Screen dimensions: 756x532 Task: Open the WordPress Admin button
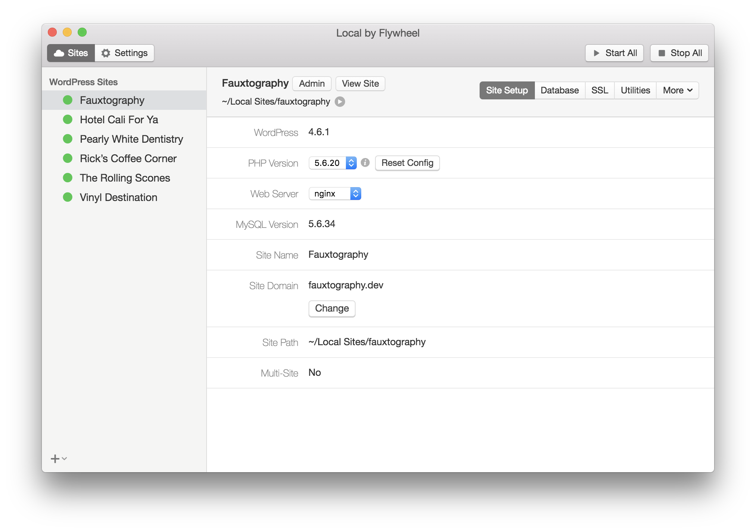312,84
